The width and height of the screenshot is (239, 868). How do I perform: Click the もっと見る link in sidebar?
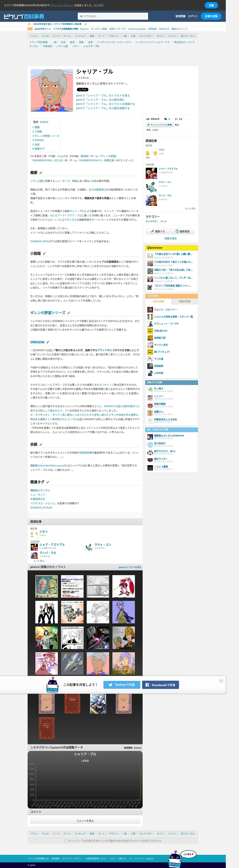[x=190, y=209]
